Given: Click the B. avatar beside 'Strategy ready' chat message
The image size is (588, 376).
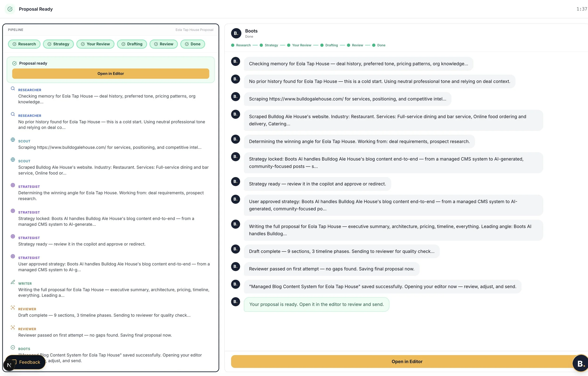Looking at the screenshot, I should 235,182.
